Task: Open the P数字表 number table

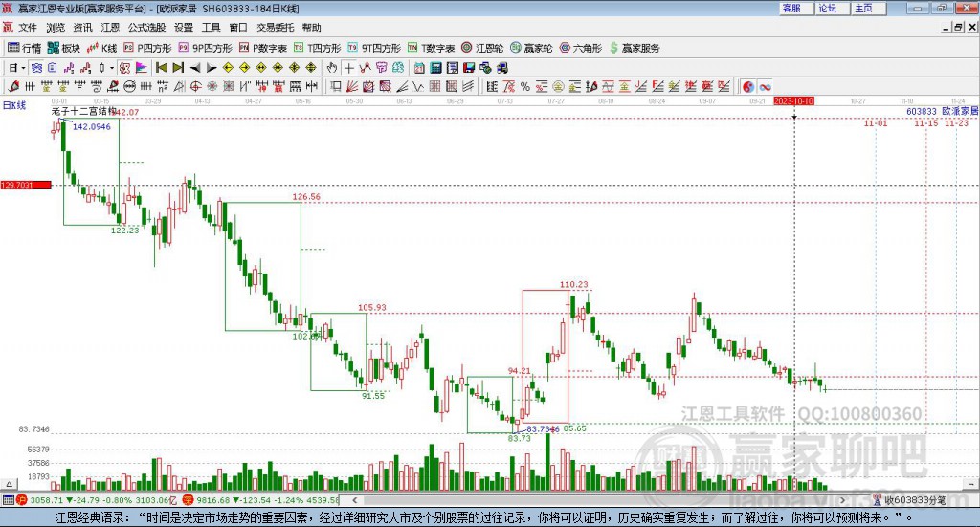Action: click(263, 48)
